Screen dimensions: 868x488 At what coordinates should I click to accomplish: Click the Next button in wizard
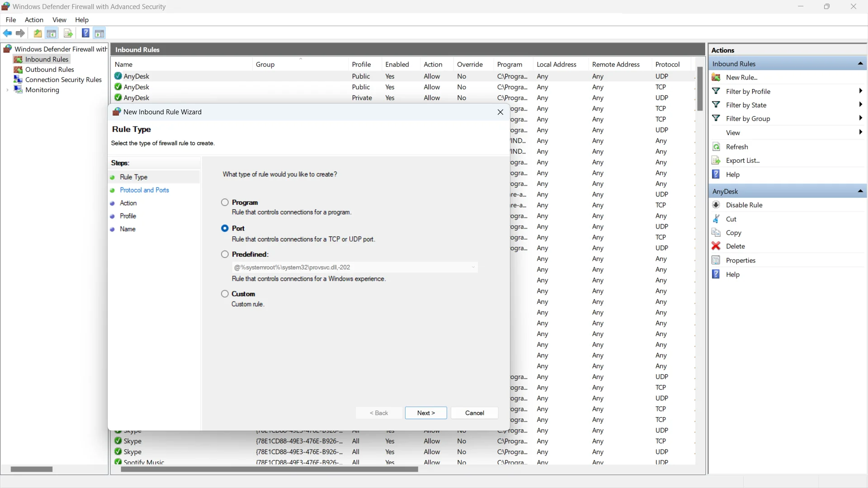point(426,413)
